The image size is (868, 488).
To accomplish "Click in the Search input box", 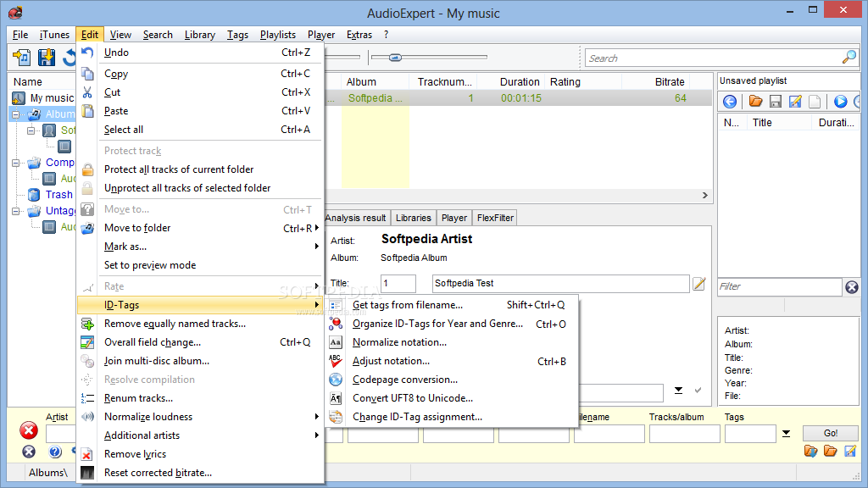I will [714, 58].
